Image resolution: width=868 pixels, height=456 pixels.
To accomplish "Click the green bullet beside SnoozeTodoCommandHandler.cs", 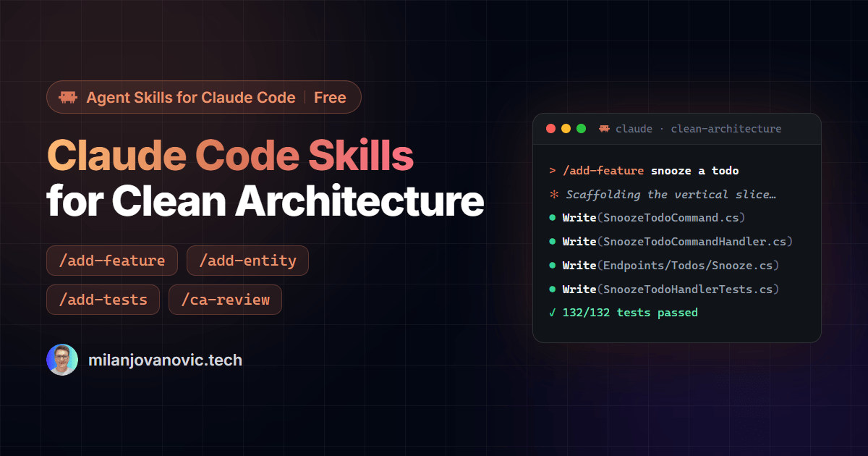I will coord(553,242).
